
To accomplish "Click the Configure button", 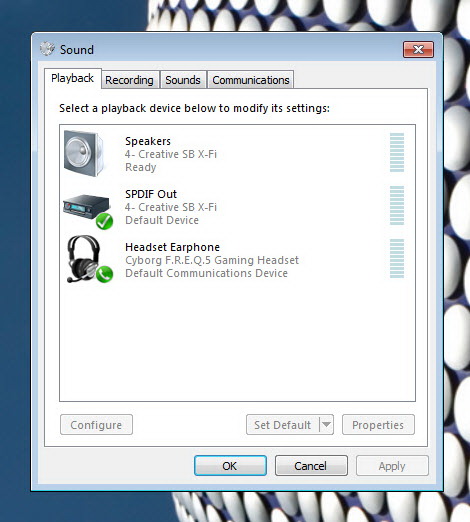I will [x=96, y=425].
